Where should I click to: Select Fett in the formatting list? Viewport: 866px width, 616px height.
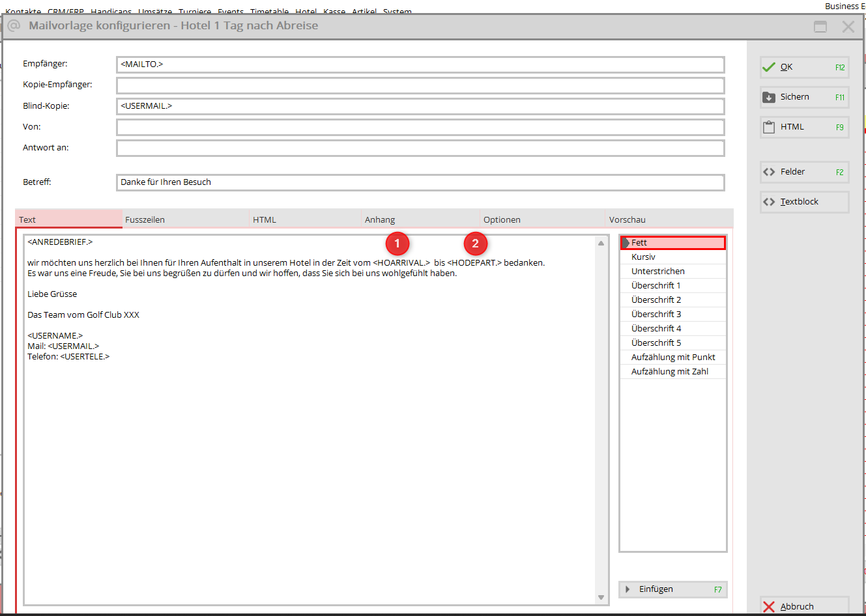(x=673, y=243)
